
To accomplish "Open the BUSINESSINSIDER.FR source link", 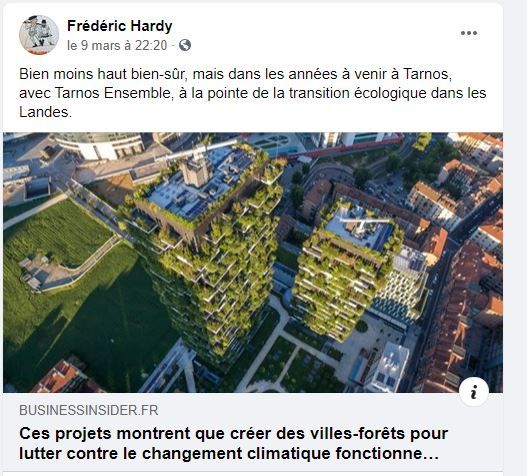I will coord(89,410).
